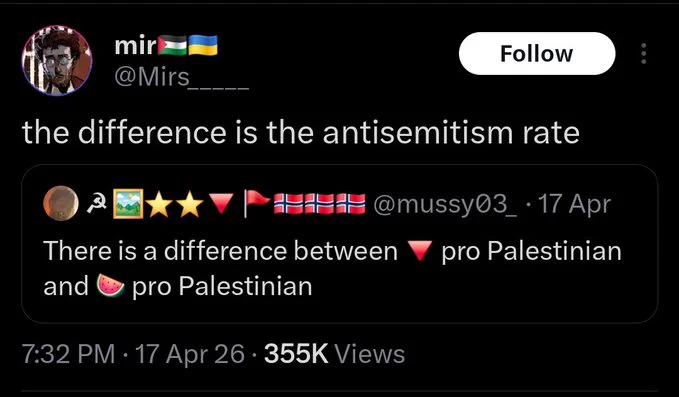Viewport: 679px width, 397px height.
Task: Click the red flag emoji in username
Action: coord(257,203)
